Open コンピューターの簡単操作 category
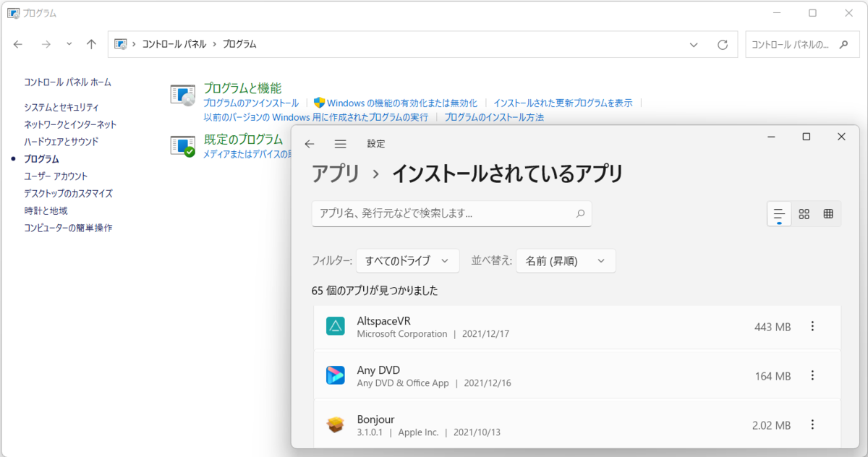The height and width of the screenshot is (457, 868). pos(68,228)
